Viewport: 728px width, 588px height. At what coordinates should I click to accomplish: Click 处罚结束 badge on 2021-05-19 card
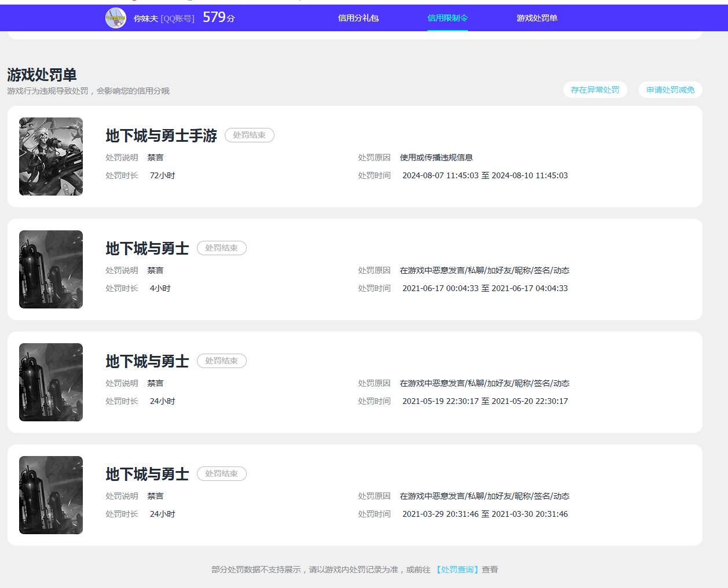coord(221,361)
